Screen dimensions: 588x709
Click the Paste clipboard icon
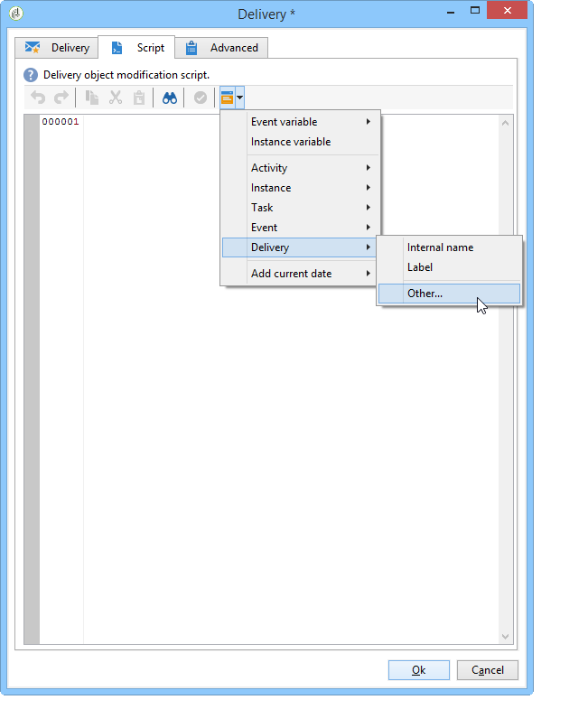pyautogui.click(x=139, y=98)
